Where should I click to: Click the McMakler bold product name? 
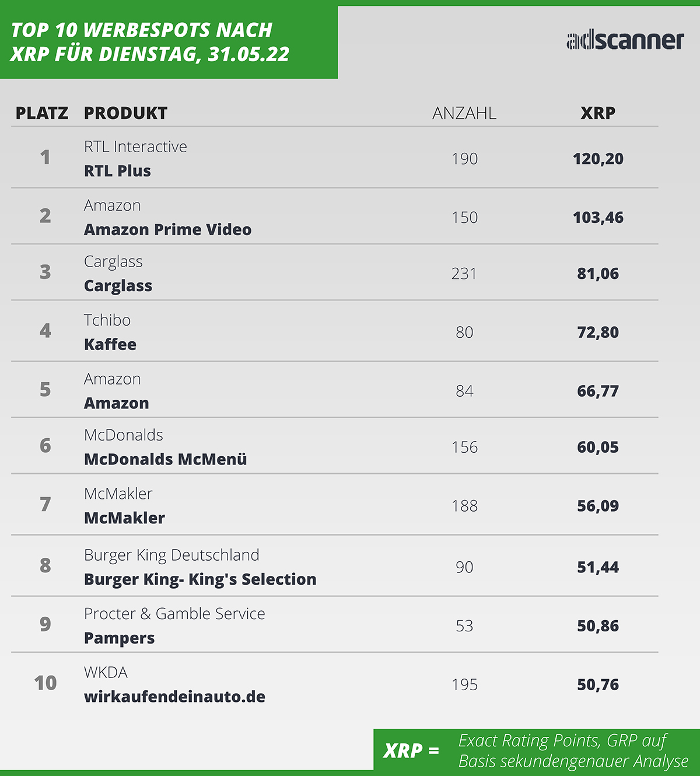tap(124, 518)
